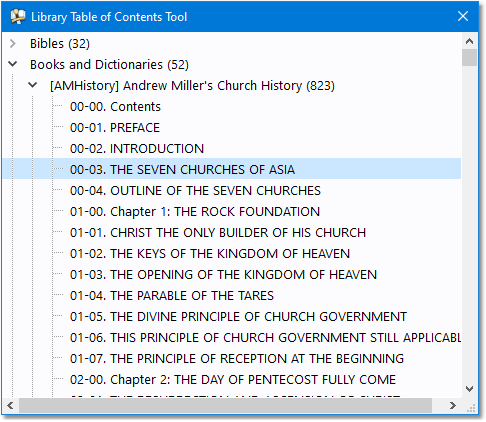
Task: Close the Library Table of Contents Tool window
Action: [x=463, y=16]
